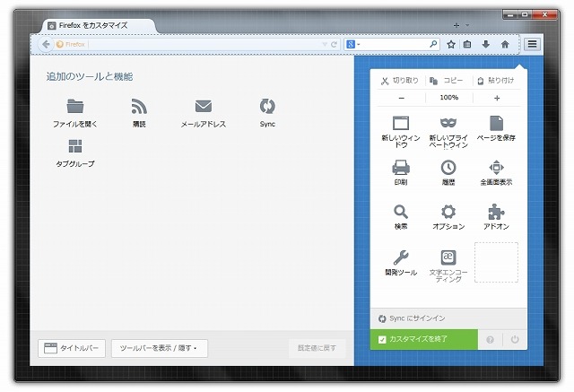Open the tab list dropdown arrow
Image resolution: width=574 pixels, height=392 pixels.
tap(467, 25)
